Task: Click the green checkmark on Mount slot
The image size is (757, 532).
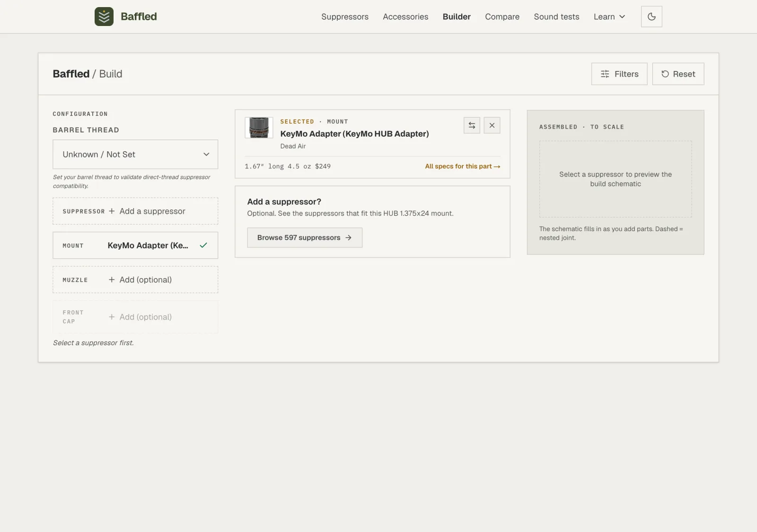Action: (x=203, y=245)
